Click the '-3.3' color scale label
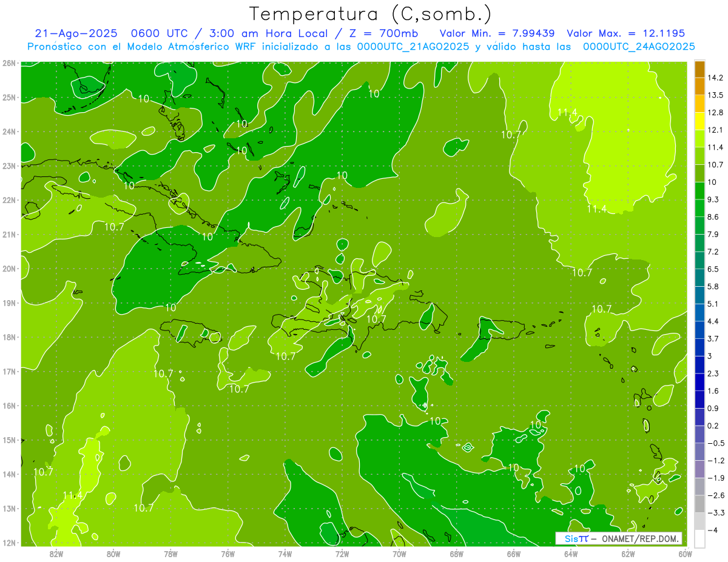 point(716,513)
